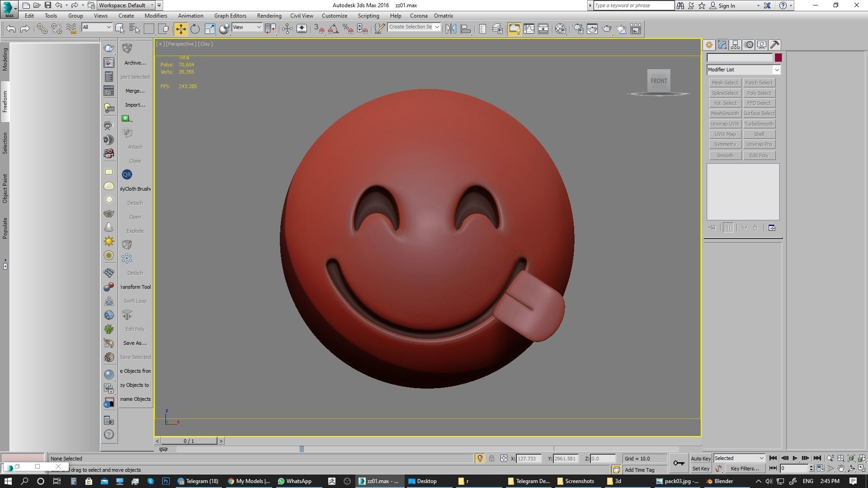Open the Curve Editor
The image size is (868, 488).
pos(529,29)
